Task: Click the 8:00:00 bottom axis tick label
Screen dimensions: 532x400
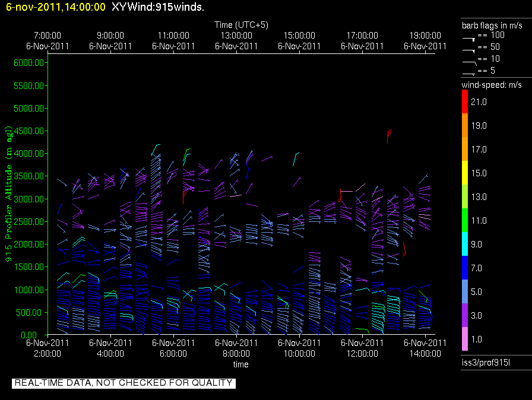Action: click(x=236, y=354)
